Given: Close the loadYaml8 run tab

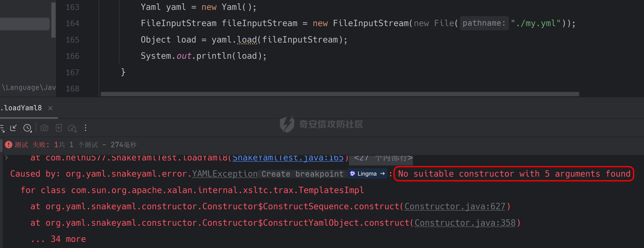Looking at the screenshot, I should pos(50,108).
